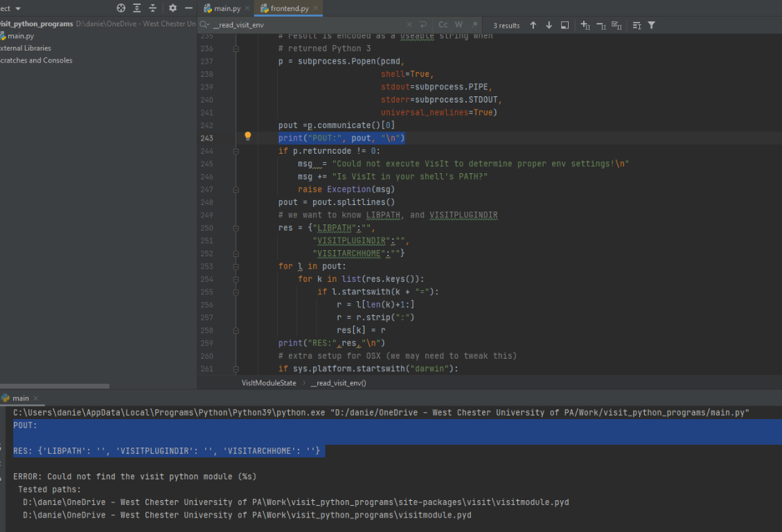Click the 'POUT:' console output line
Image resolution: width=782 pixels, height=532 pixels.
[25, 425]
